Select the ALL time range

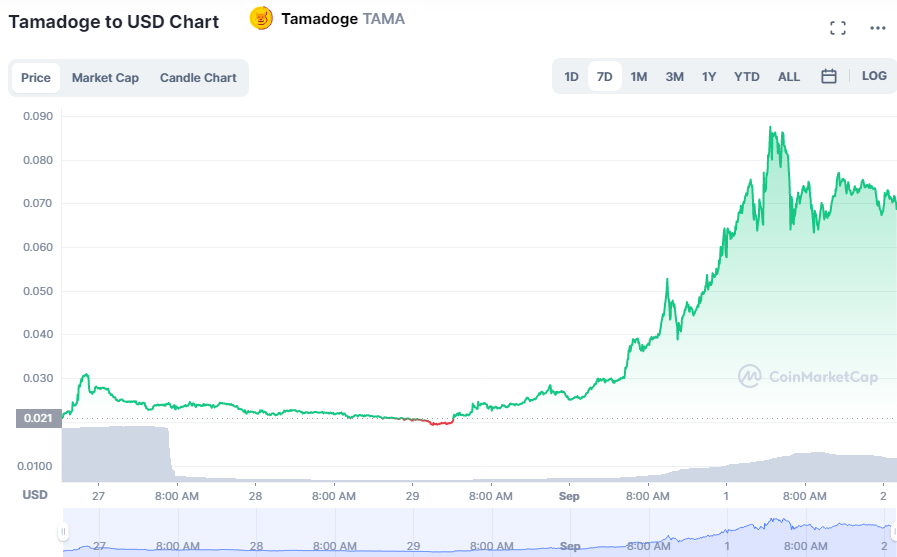coord(788,77)
